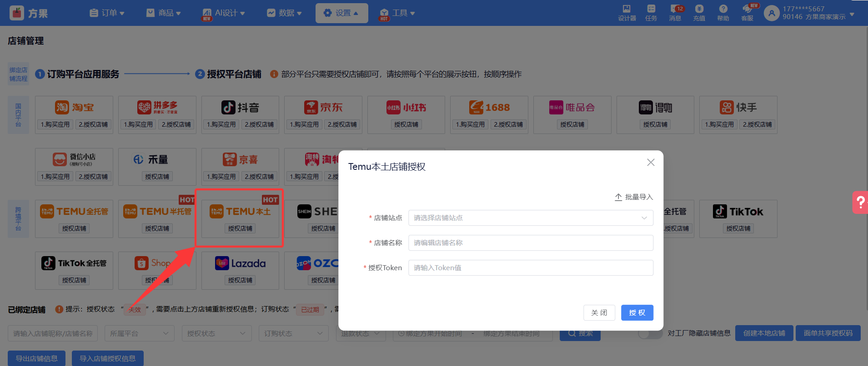Expand the 授权状态 filter dropdown

pyautogui.click(x=216, y=333)
